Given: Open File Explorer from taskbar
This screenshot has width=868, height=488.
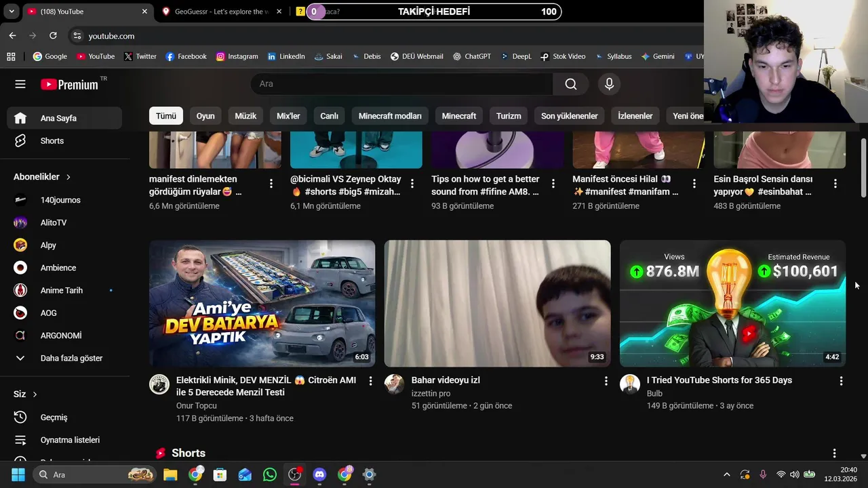Looking at the screenshot, I should [170, 474].
